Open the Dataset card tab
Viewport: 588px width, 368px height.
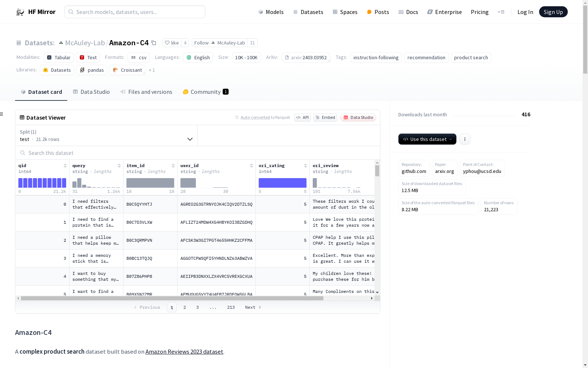click(41, 92)
